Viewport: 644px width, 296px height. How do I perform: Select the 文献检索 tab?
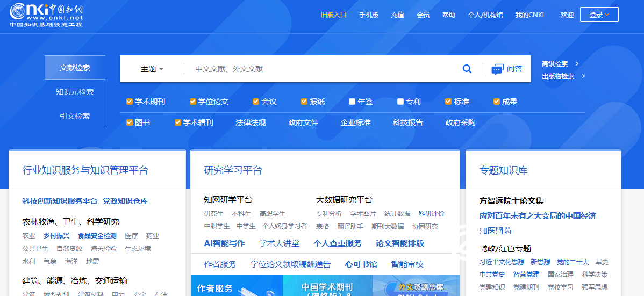point(75,68)
